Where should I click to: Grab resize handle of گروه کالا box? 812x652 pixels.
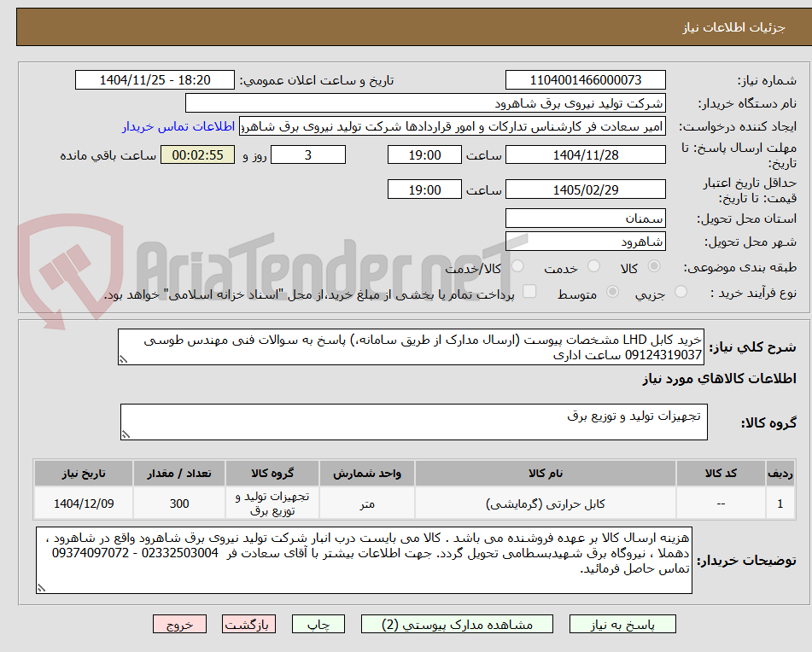(x=126, y=434)
